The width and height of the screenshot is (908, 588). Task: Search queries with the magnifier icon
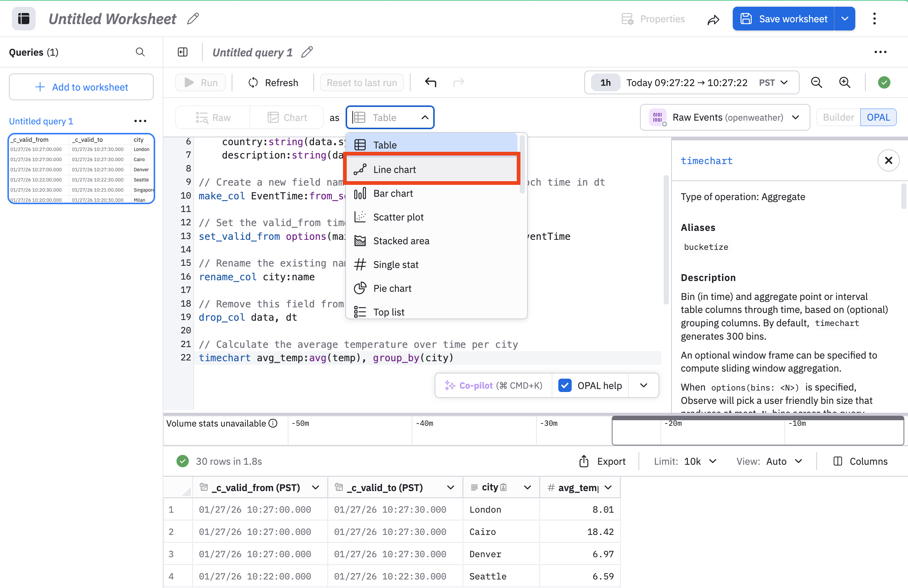[140, 52]
